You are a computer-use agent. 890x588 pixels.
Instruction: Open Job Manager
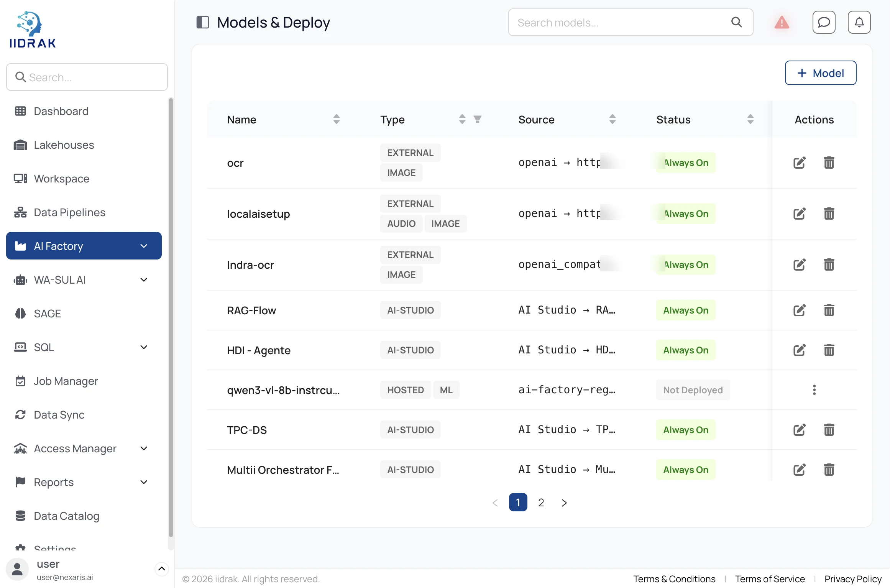pyautogui.click(x=84, y=381)
